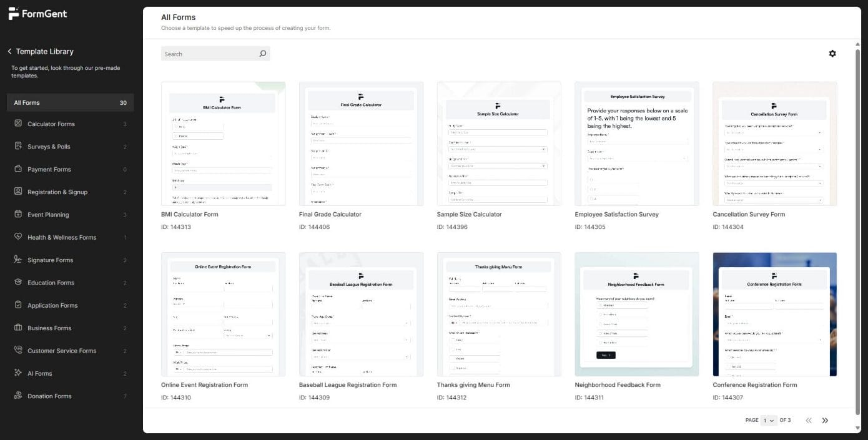
Task: Click the AI Forms sparkle icon
Action: [18, 373]
